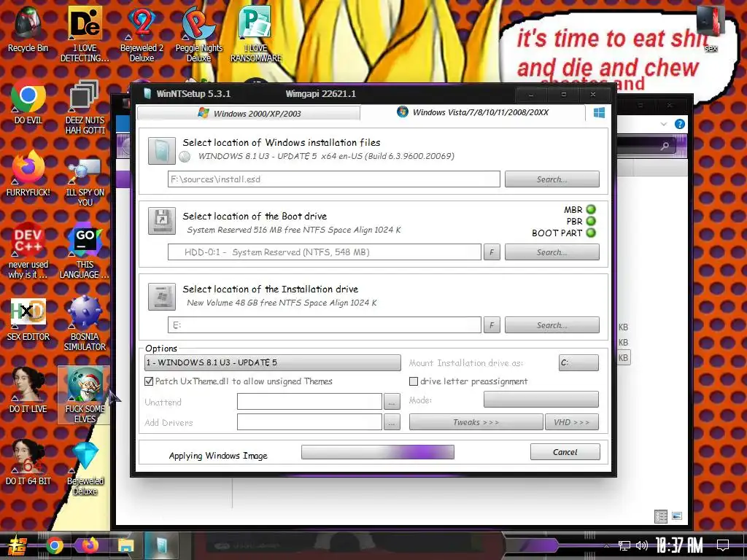Open the Mode dropdown
This screenshot has height=560, width=747.
click(541, 400)
